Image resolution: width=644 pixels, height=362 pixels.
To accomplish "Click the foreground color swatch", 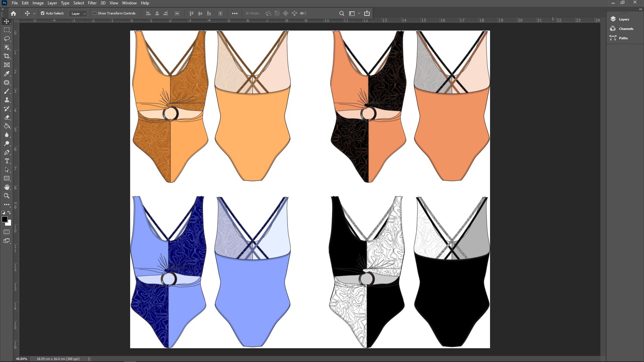I will (4, 219).
